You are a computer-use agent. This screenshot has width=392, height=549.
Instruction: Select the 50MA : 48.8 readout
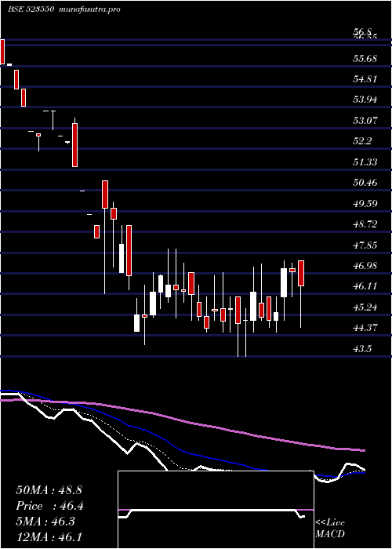coord(49,490)
